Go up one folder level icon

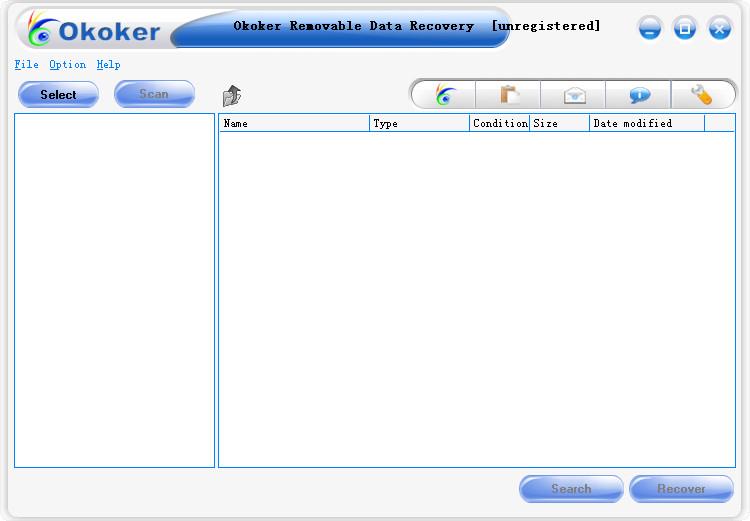(232, 96)
